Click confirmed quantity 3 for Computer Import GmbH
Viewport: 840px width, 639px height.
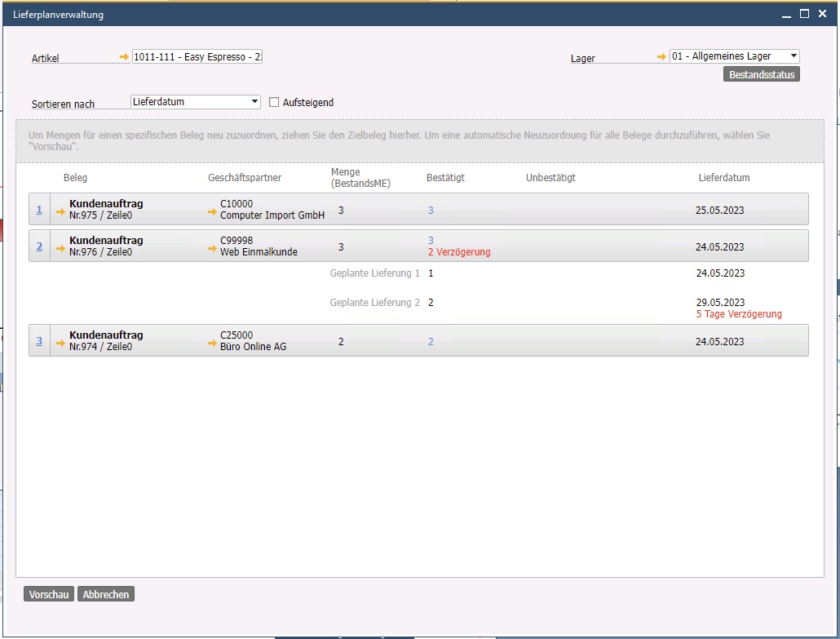[x=431, y=211]
